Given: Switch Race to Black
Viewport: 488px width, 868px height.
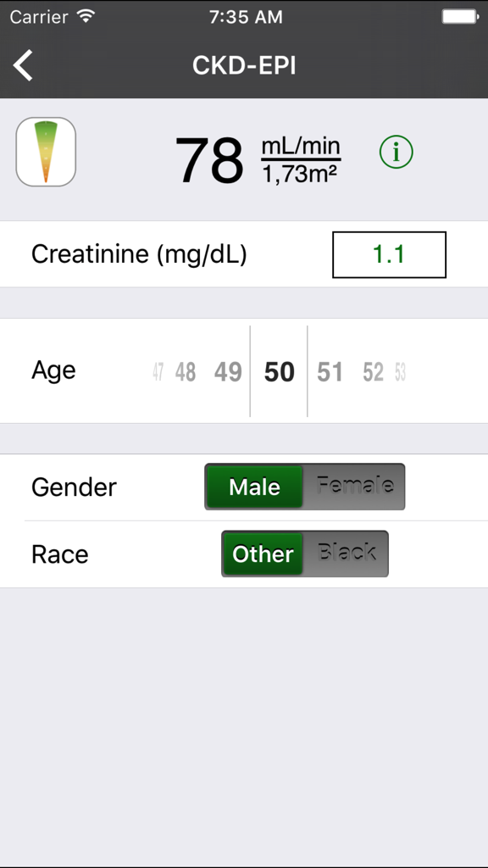Looking at the screenshot, I should click(x=355, y=554).
